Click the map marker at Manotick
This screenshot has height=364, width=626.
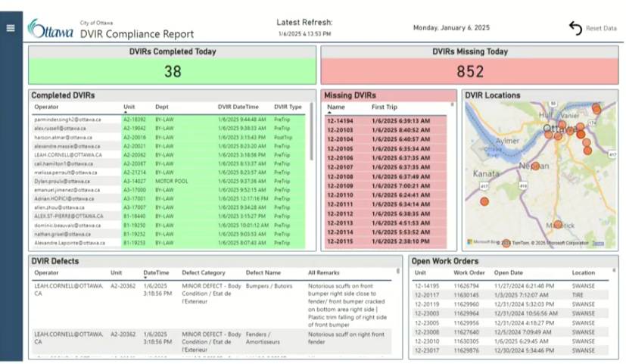coord(558,225)
